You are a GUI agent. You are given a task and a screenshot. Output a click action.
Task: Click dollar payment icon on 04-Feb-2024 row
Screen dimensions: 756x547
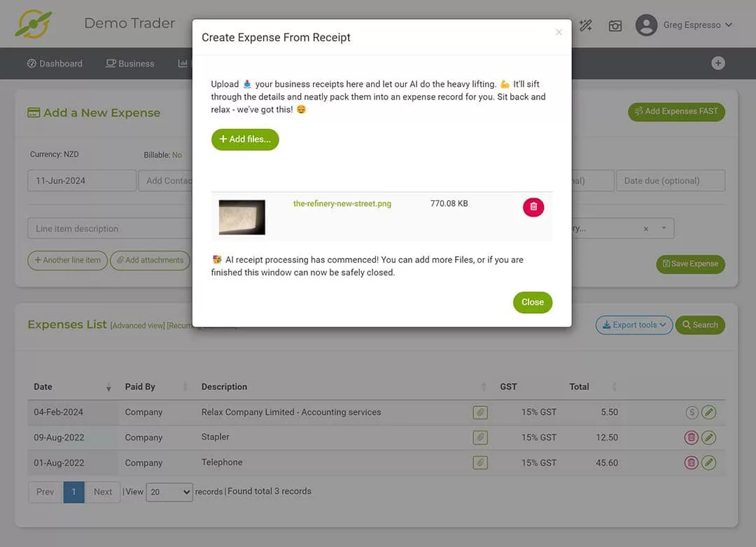[x=692, y=413]
